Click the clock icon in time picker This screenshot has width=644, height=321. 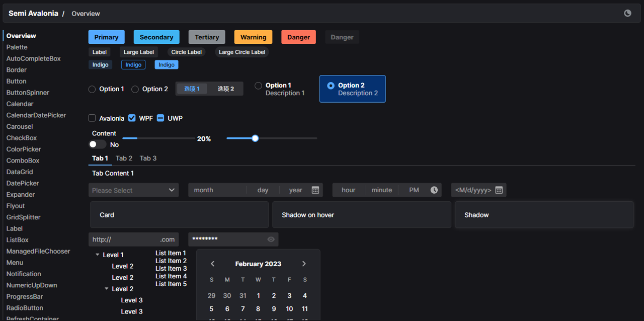point(434,190)
